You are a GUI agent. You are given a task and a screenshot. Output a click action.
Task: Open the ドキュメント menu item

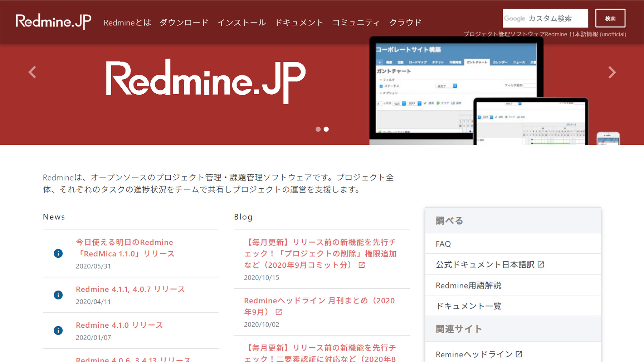click(299, 23)
